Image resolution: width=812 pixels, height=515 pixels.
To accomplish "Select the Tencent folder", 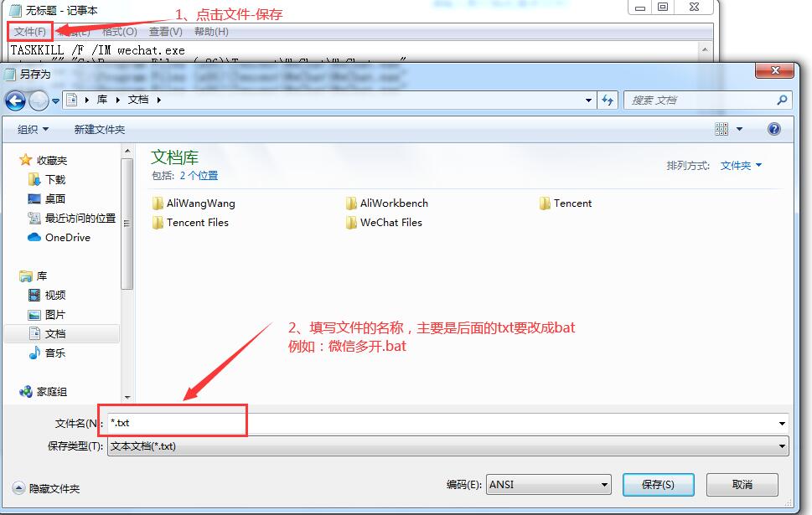I will pyautogui.click(x=565, y=203).
